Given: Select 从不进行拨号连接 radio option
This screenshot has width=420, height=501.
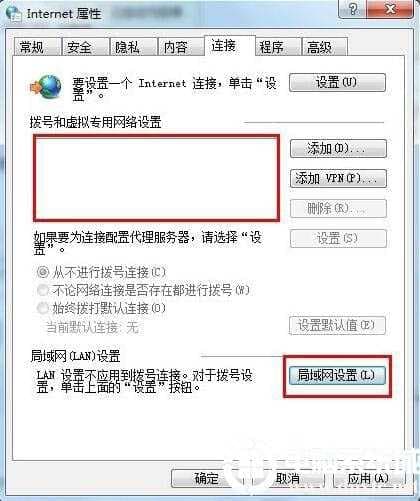Looking at the screenshot, I should (x=43, y=272).
